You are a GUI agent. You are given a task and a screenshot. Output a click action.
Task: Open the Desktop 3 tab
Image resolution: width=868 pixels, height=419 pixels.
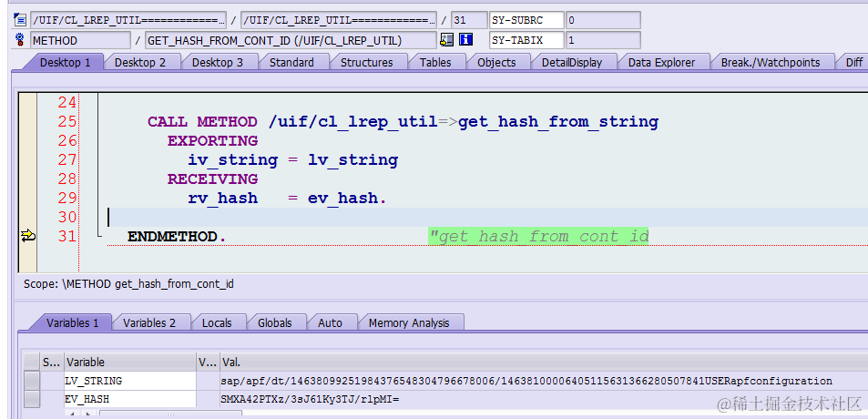point(218,63)
